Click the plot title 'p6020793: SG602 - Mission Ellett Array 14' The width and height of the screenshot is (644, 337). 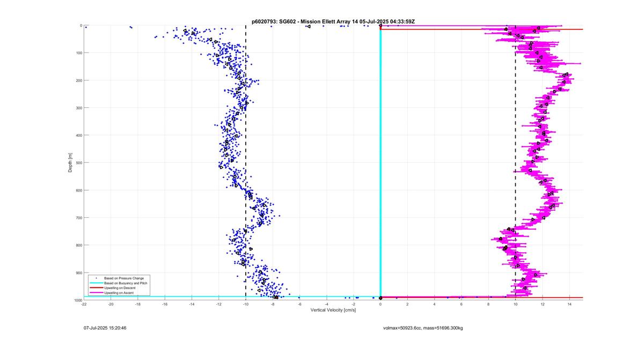tap(305, 21)
